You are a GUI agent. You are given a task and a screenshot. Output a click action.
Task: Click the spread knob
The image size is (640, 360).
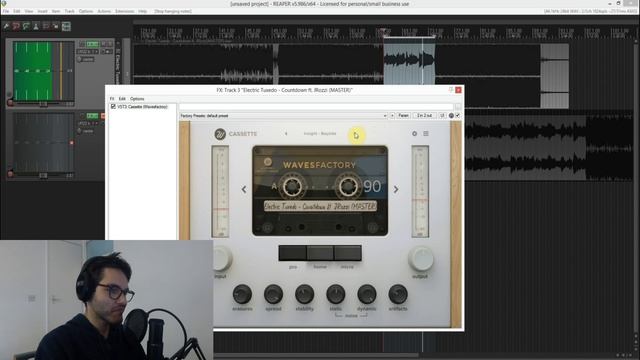pos(273,294)
